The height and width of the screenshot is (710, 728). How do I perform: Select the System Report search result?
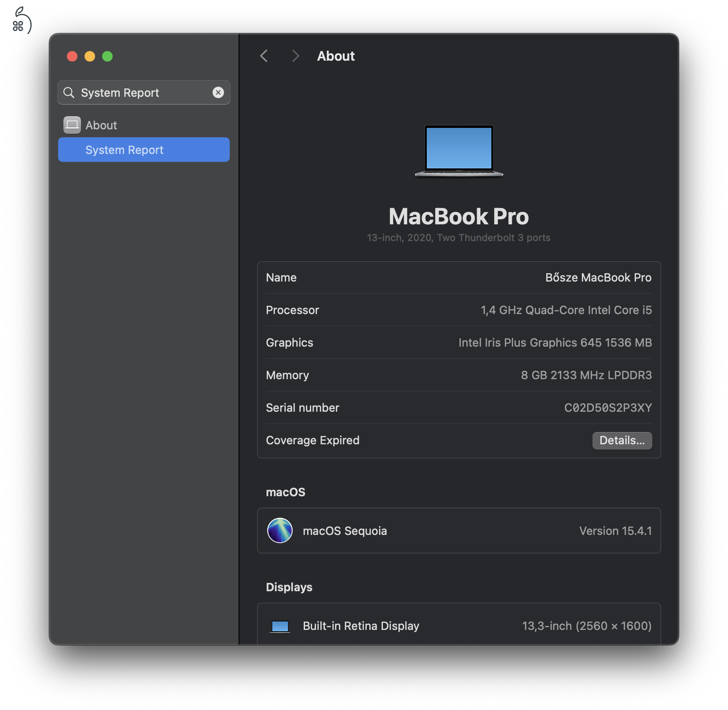[x=144, y=150]
